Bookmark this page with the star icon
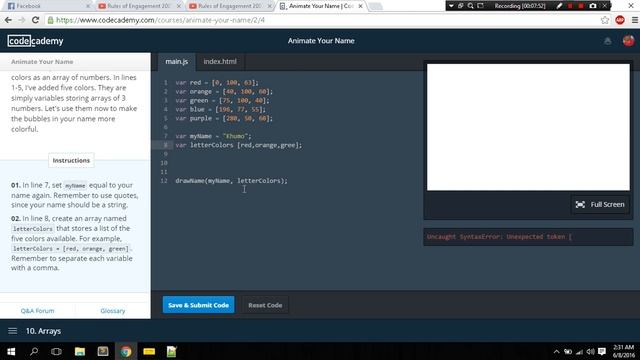 tap(604, 20)
